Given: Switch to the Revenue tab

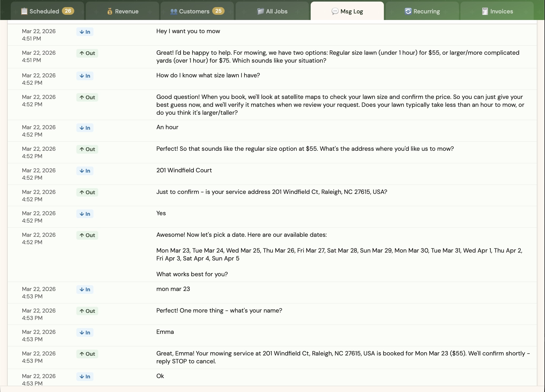Looking at the screenshot, I should pos(122,11).
